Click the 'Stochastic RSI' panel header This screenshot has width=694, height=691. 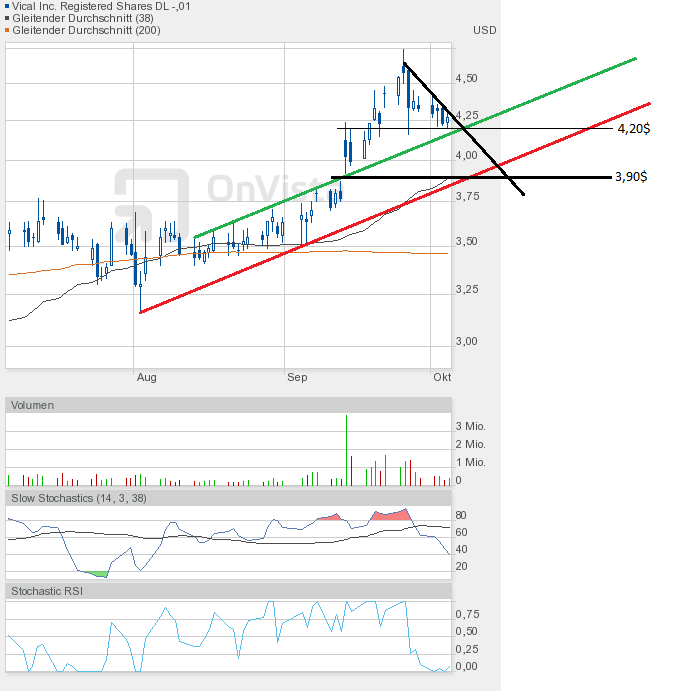pyautogui.click(x=228, y=591)
